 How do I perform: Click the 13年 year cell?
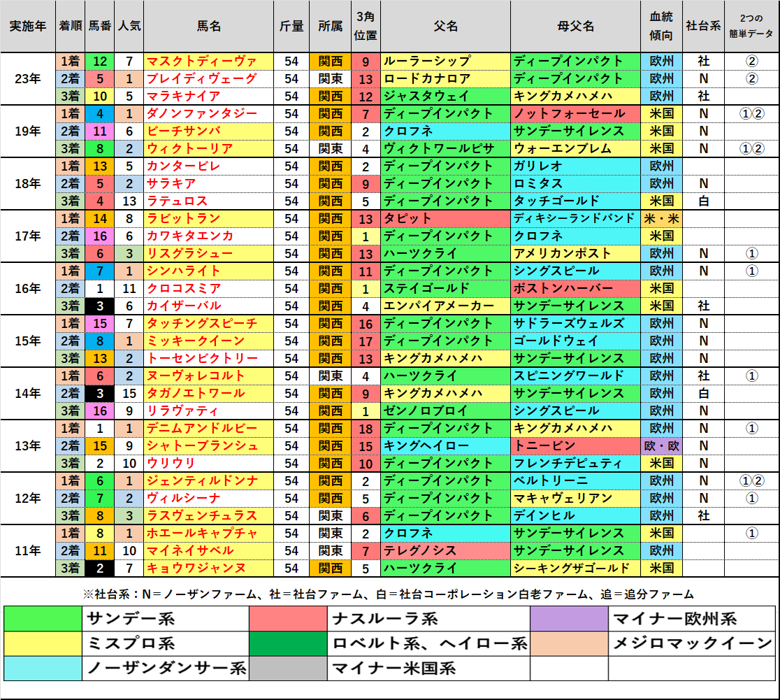coord(28,446)
